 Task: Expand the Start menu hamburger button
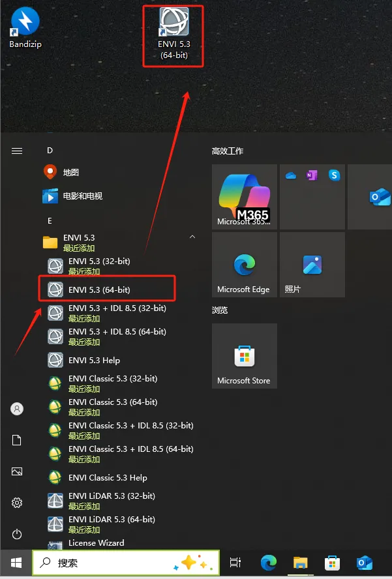(16, 151)
